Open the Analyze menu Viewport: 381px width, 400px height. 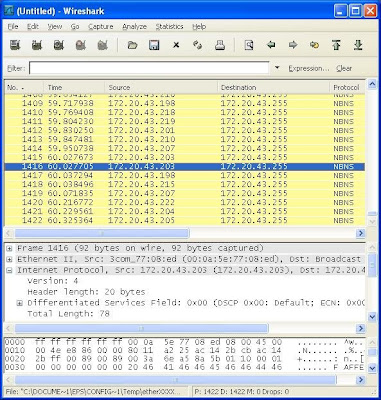[x=134, y=27]
